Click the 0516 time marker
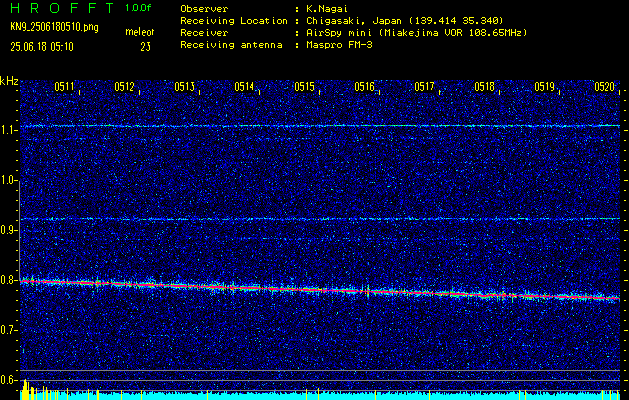The width and height of the screenshot is (629, 400). [364, 86]
